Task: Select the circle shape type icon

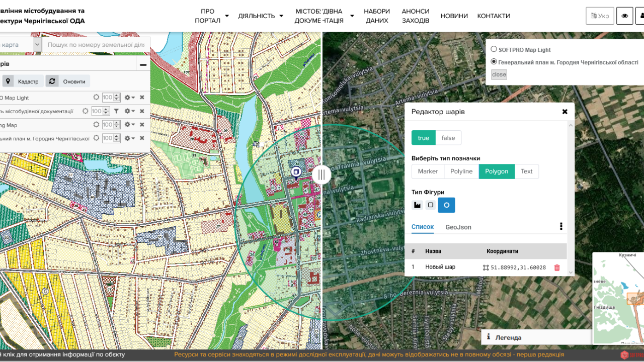Action: click(446, 205)
